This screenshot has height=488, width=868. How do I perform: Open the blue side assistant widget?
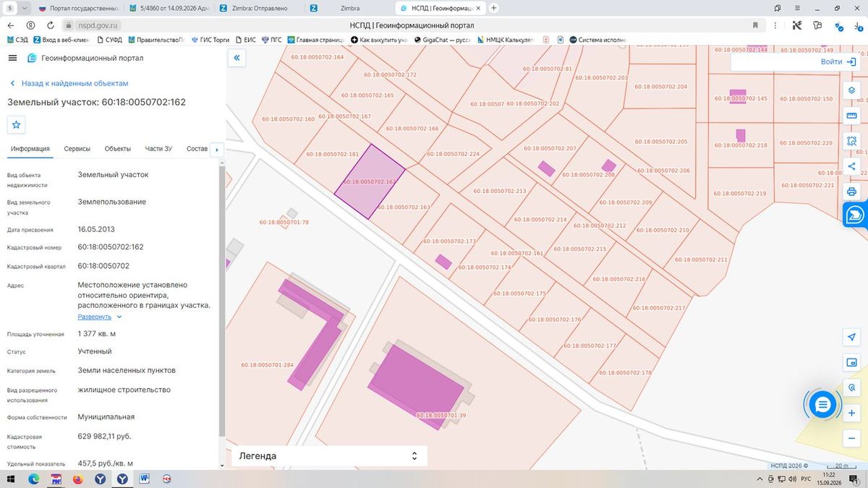pos(855,215)
